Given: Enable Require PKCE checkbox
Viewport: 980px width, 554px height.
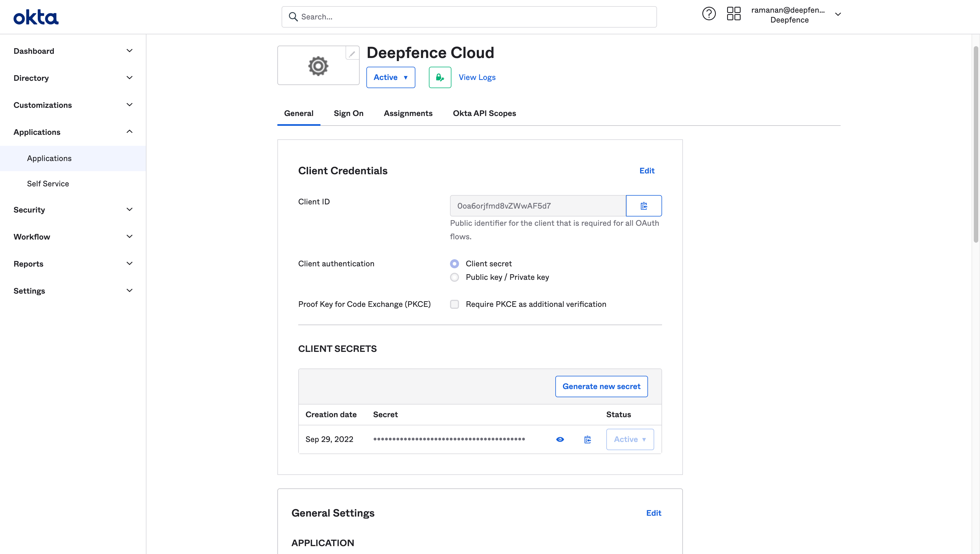Looking at the screenshot, I should tap(455, 304).
